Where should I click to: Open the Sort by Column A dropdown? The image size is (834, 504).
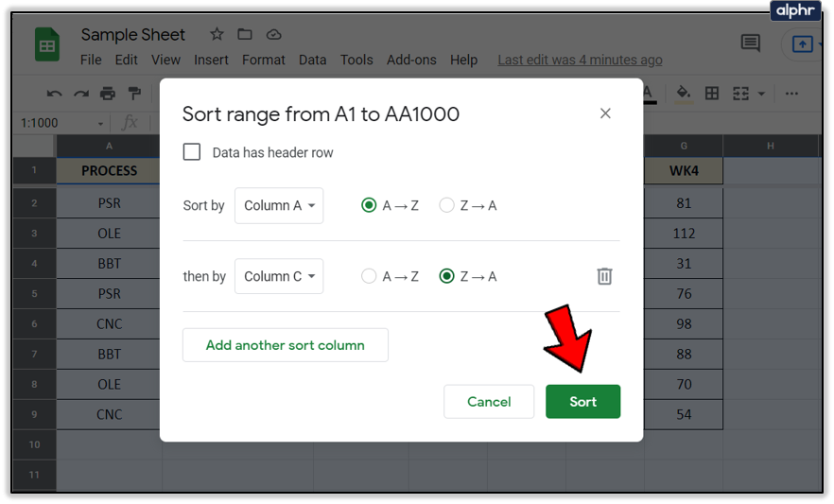pyautogui.click(x=279, y=205)
